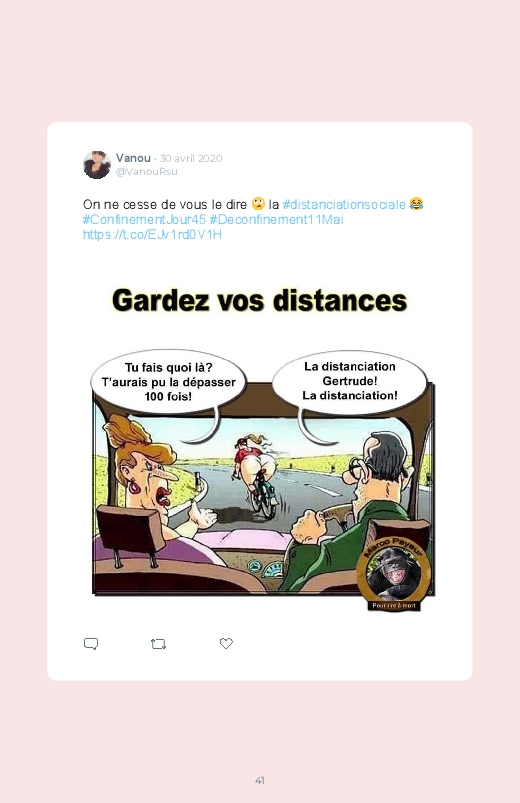Open Vanou's profile avatar
Screen dimensions: 520x803
pyautogui.click(x=97, y=165)
